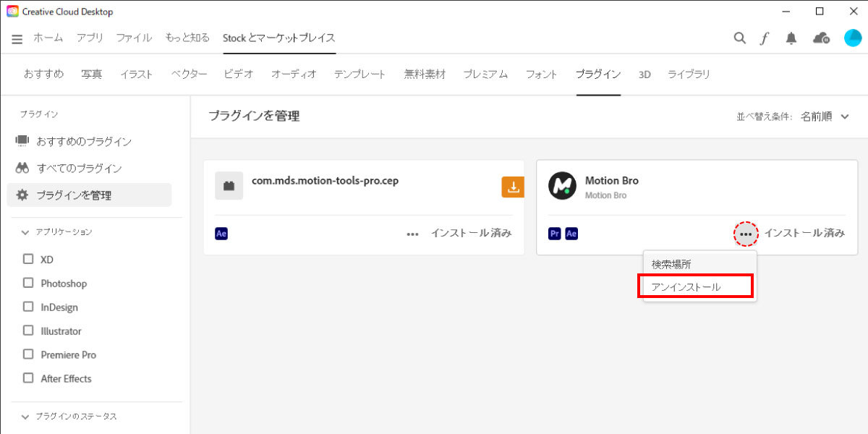Open the 3D category tab
This screenshot has width=868, height=434.
tap(644, 74)
